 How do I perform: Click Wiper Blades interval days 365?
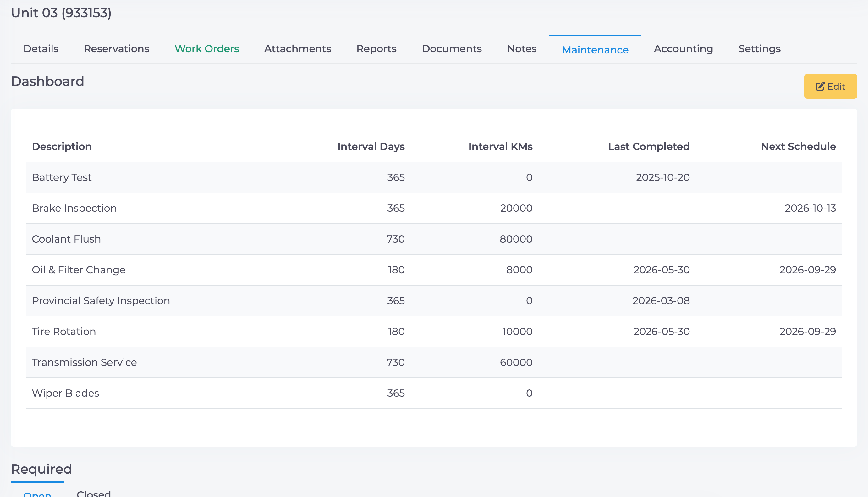[396, 393]
